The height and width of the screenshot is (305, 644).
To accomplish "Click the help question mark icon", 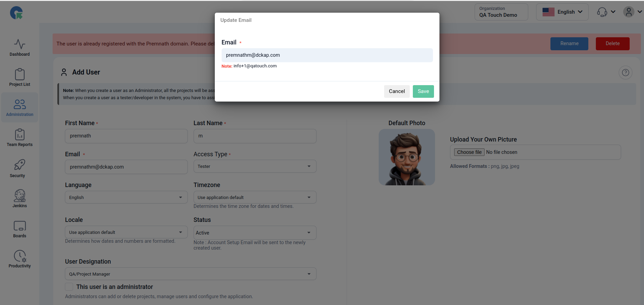I will click(625, 72).
